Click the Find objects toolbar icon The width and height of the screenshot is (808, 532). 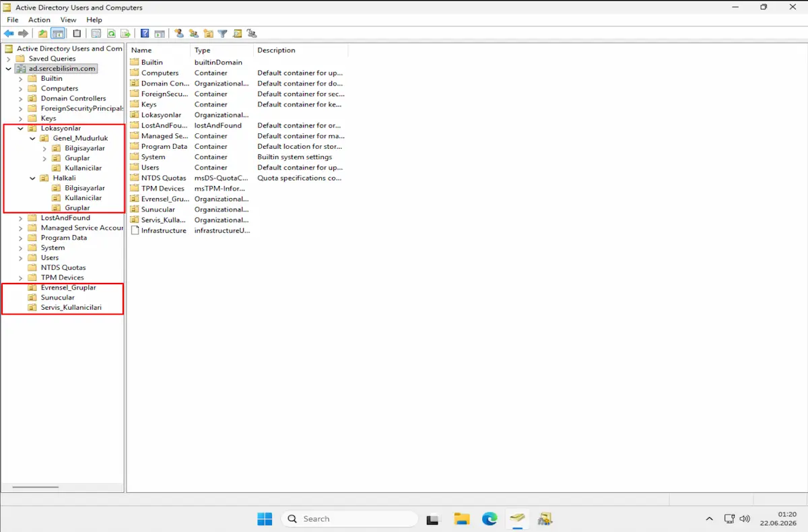[237, 34]
